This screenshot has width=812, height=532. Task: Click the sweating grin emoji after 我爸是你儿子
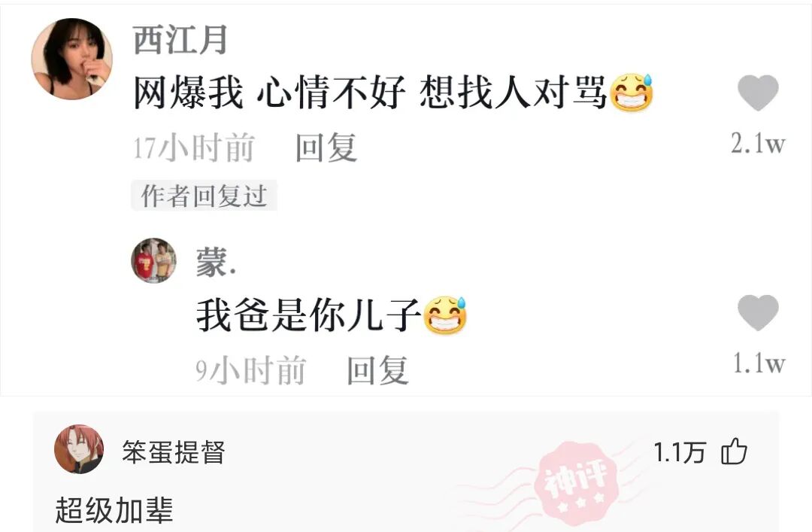click(x=445, y=315)
